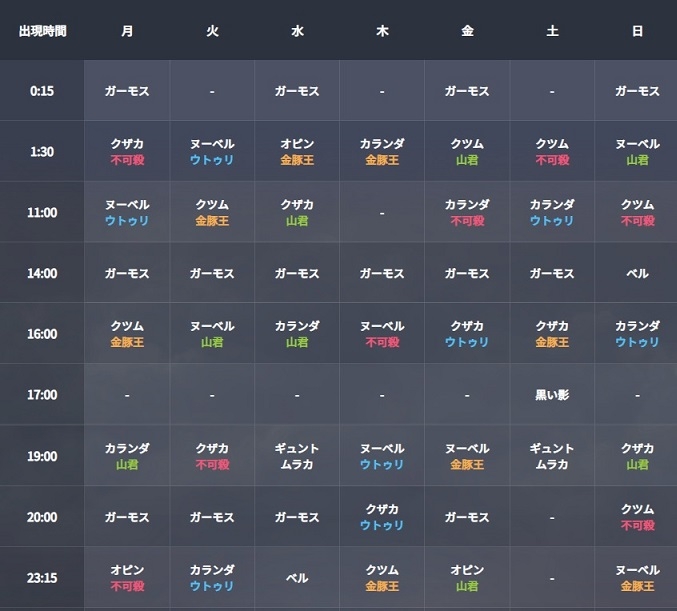Click オピン 山君 in the 金 column
The image size is (677, 611).
(467, 578)
